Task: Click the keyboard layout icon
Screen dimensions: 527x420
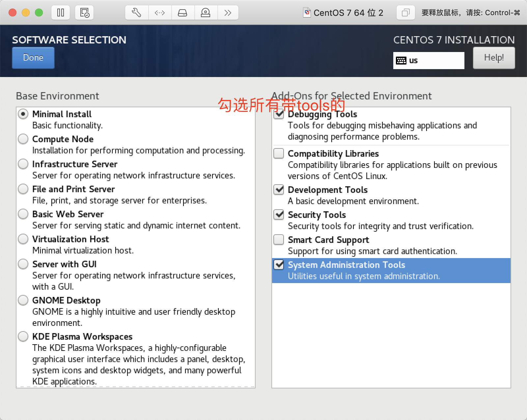Action: 401,61
